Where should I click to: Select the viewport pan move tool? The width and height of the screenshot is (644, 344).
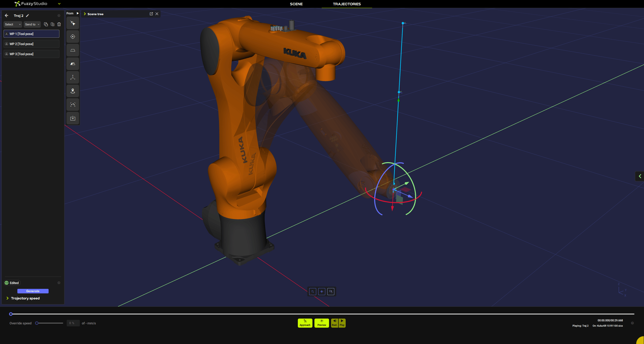[x=322, y=292]
